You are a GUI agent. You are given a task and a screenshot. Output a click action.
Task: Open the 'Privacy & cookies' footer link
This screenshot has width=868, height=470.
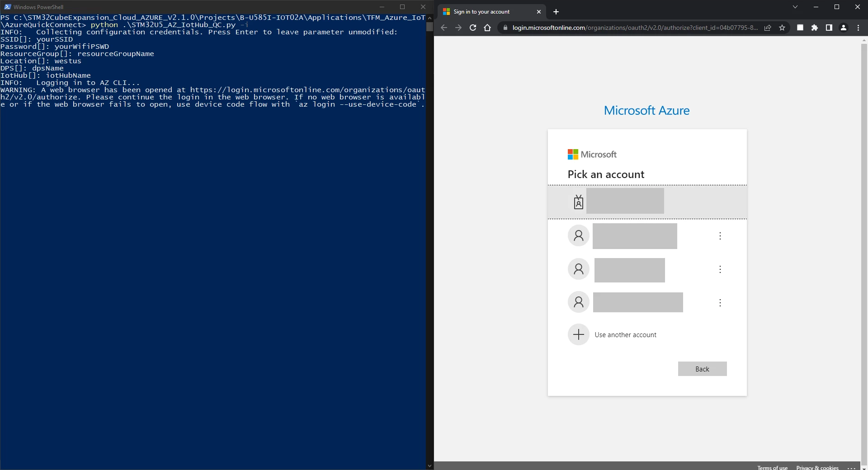point(817,467)
